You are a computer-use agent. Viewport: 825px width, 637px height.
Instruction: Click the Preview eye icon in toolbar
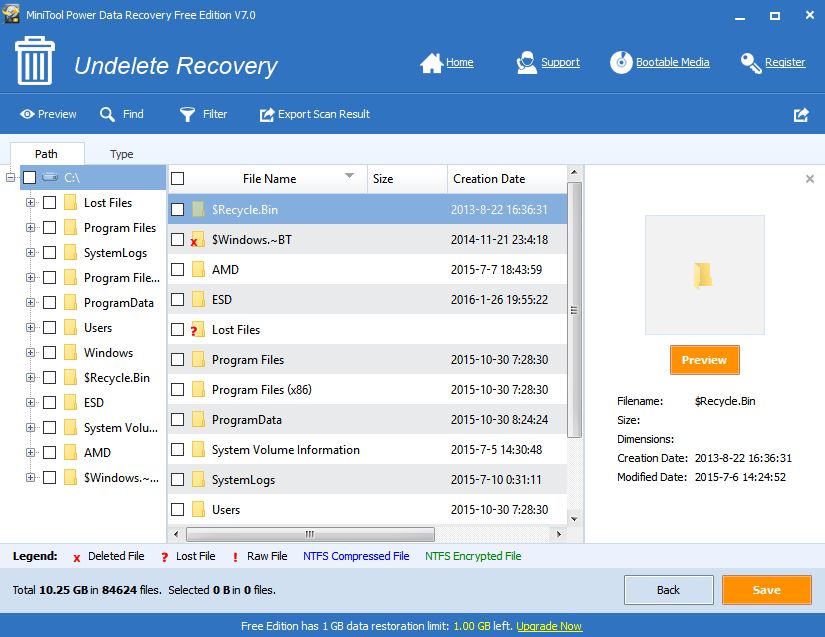(x=27, y=114)
